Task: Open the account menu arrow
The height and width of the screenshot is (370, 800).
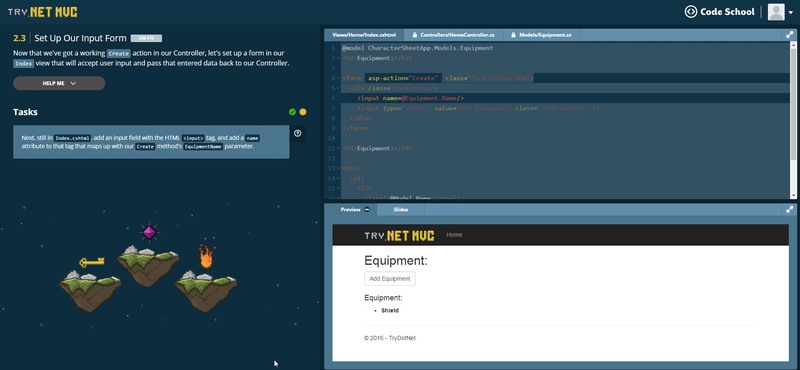Action: tap(791, 13)
